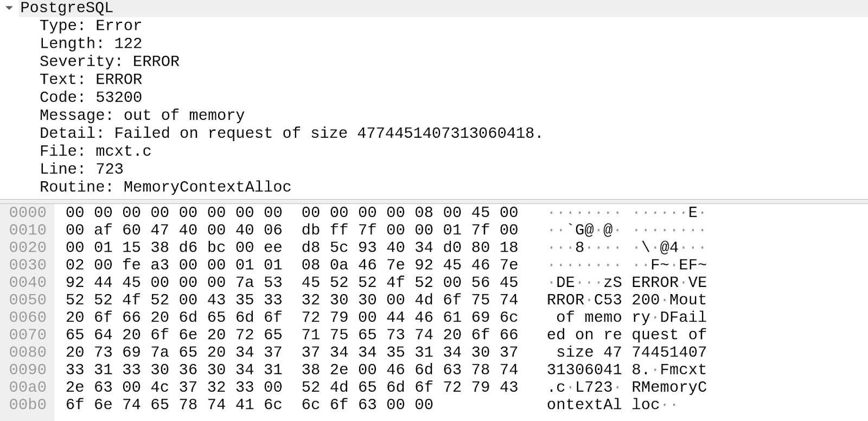Click hex offset 0040 row label
Screen dimensions: 868x421
[28, 282]
